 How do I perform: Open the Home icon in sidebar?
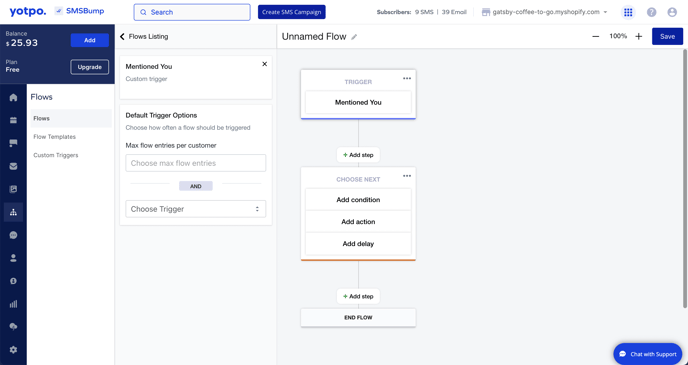[x=13, y=97]
